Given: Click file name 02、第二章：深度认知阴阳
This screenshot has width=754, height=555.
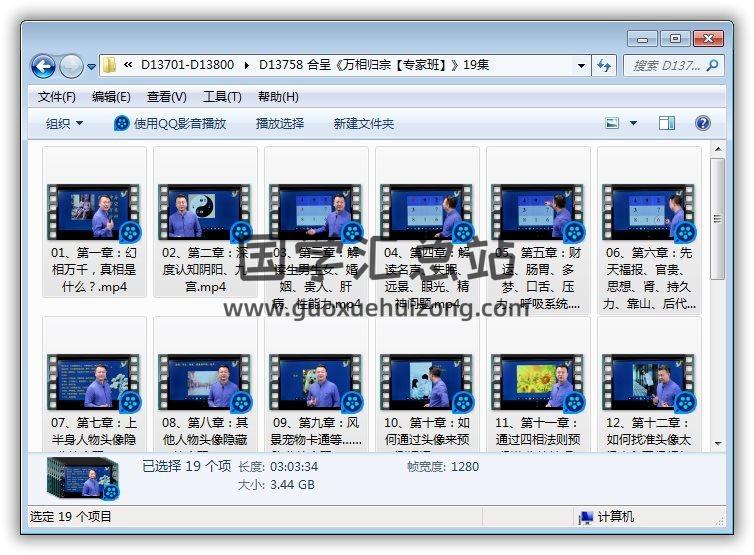Looking at the screenshot, I should click(x=205, y=270).
